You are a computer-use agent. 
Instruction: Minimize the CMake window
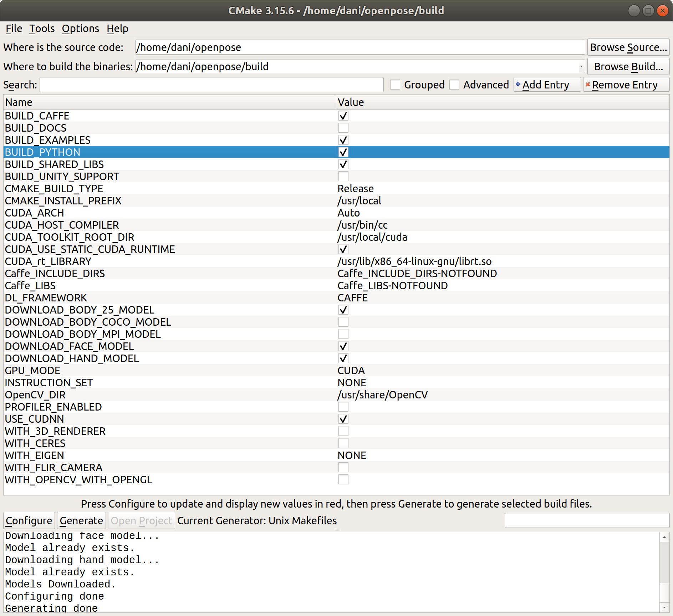coord(634,10)
